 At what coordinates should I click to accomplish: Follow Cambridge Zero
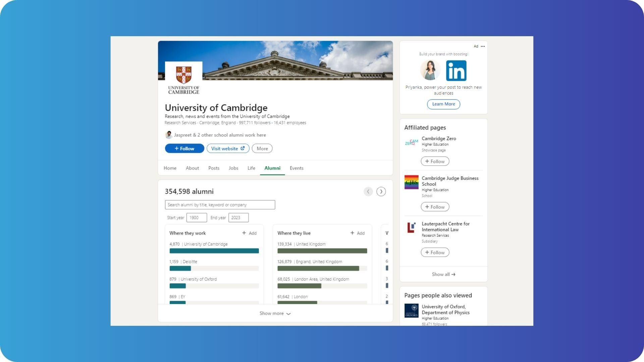pyautogui.click(x=435, y=162)
